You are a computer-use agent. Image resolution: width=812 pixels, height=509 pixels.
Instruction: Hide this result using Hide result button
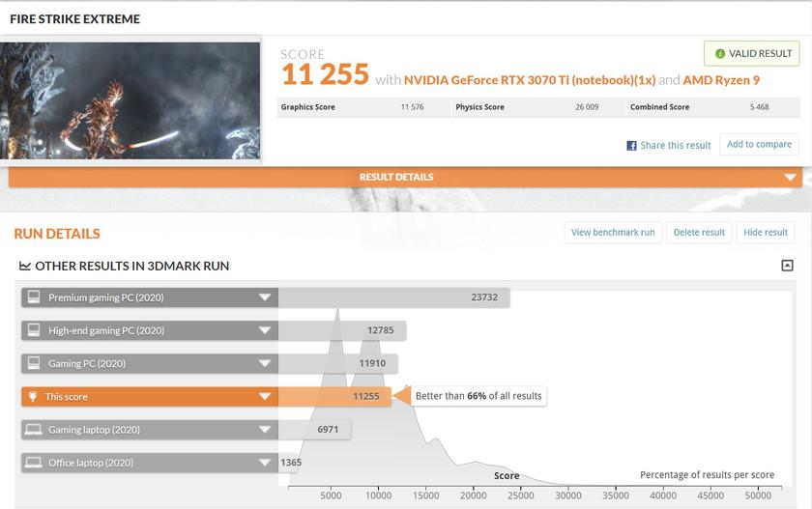(x=766, y=232)
